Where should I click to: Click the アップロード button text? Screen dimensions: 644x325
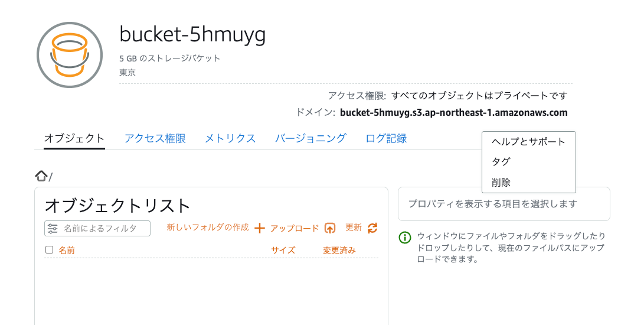[295, 228]
